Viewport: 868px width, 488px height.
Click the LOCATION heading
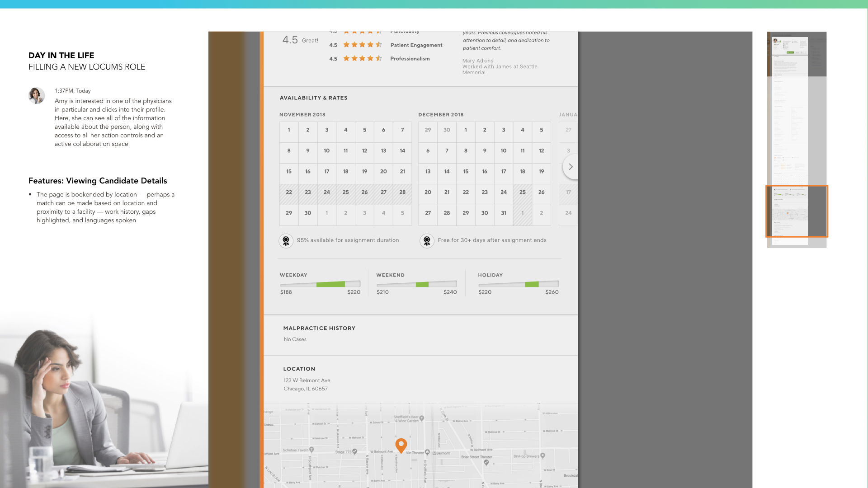coord(299,369)
